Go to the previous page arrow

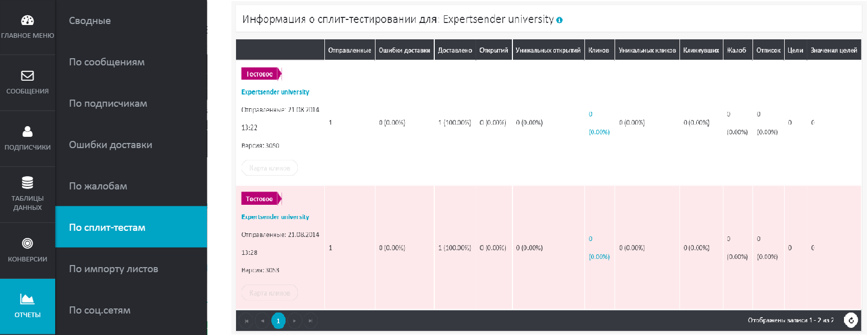(262, 321)
